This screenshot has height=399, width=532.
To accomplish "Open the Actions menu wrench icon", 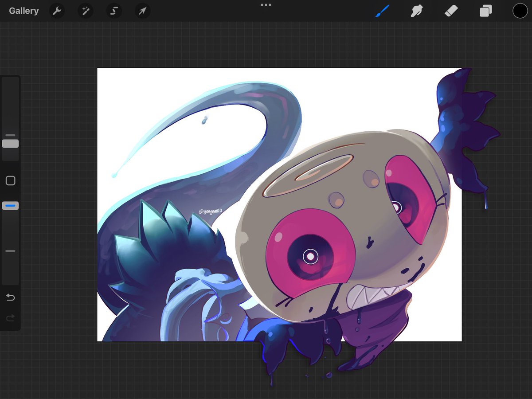I will point(57,11).
